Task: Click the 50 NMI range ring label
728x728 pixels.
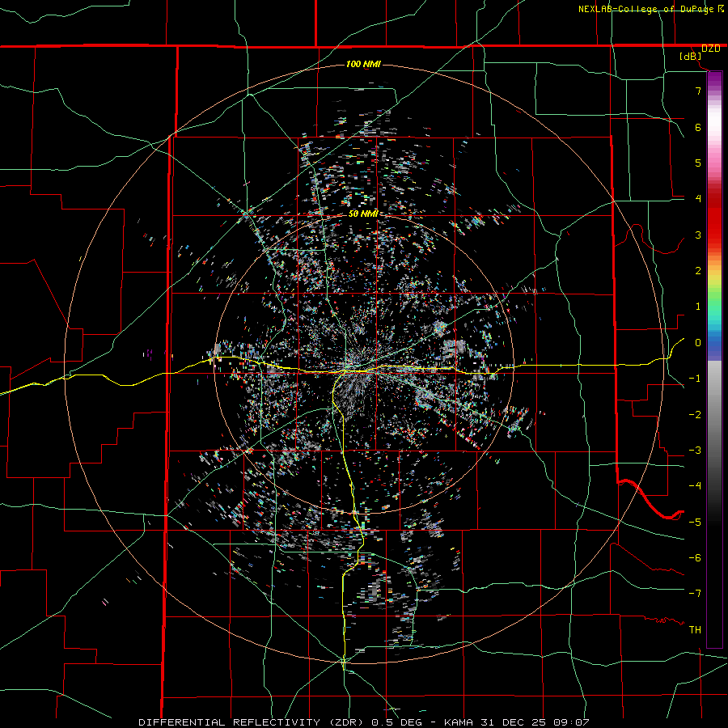Action: coord(363,214)
